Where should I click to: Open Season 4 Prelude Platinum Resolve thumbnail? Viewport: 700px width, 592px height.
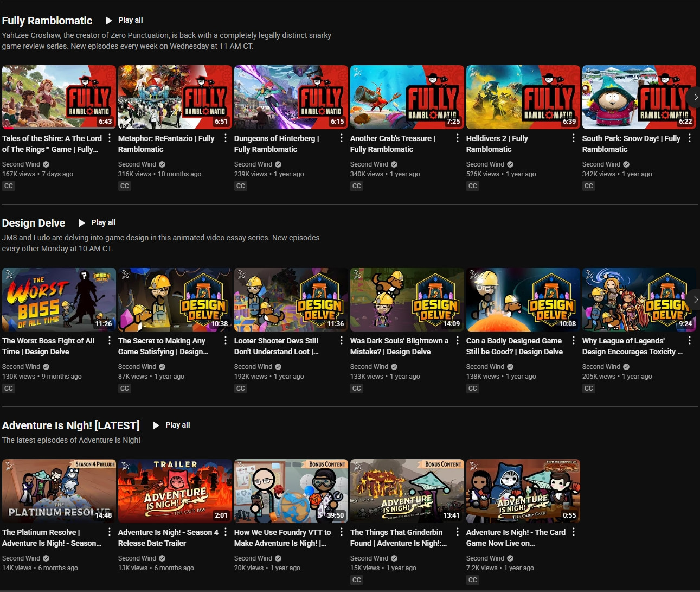[x=59, y=491]
